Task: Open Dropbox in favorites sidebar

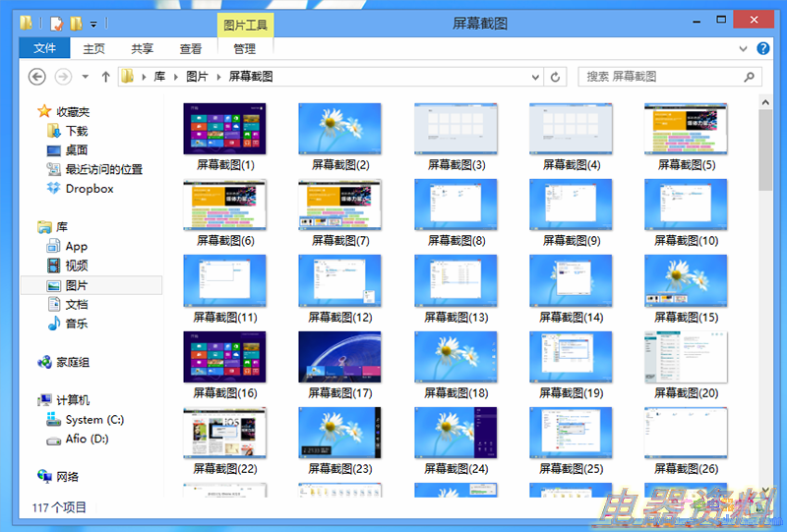Action: 89,189
